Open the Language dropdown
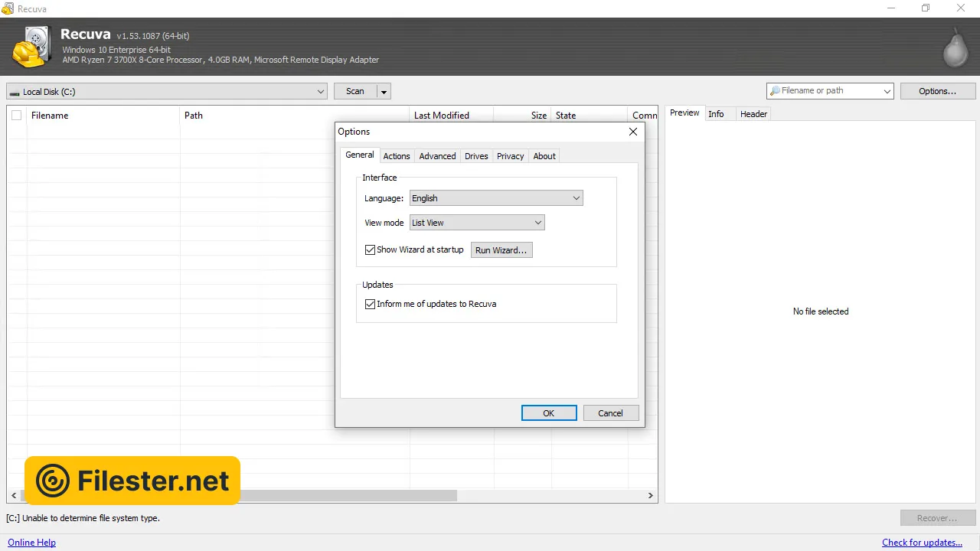Image resolution: width=980 pixels, height=551 pixels. 496,198
